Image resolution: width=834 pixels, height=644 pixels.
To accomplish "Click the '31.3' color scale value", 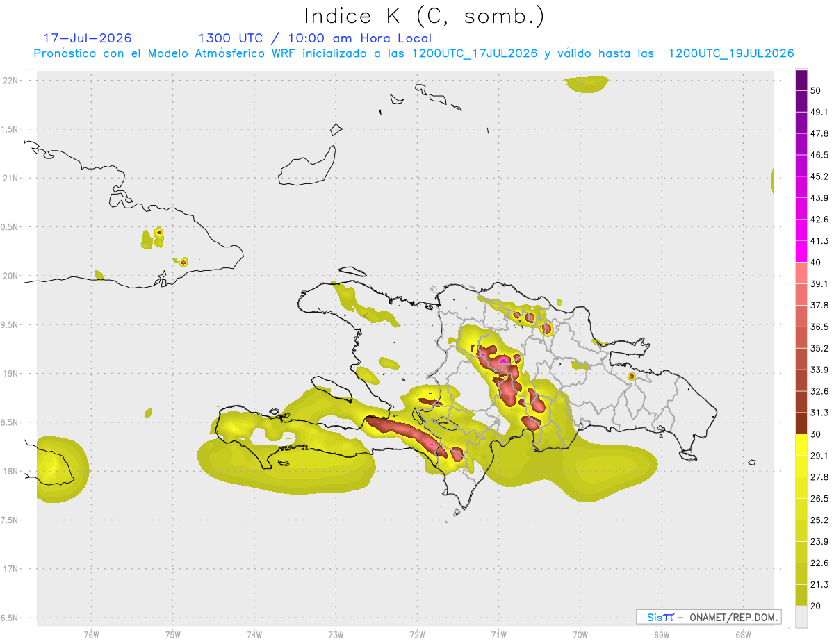I will coord(819,413).
